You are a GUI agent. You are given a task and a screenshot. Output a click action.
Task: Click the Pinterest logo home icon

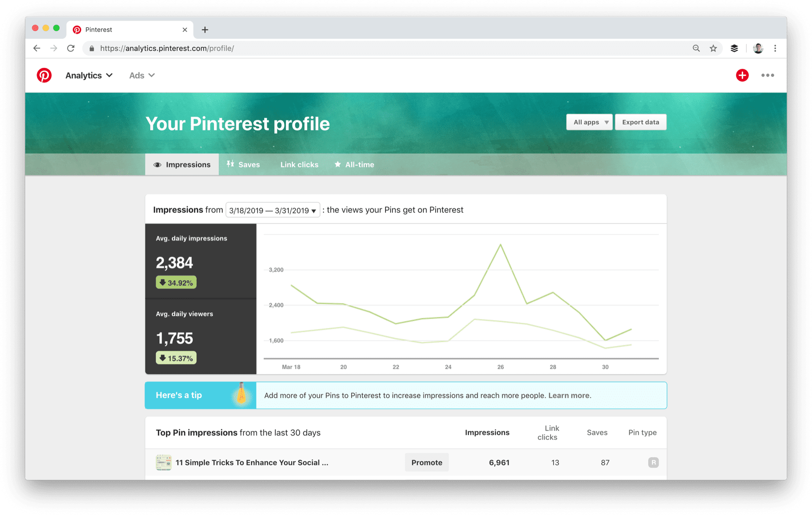44,75
